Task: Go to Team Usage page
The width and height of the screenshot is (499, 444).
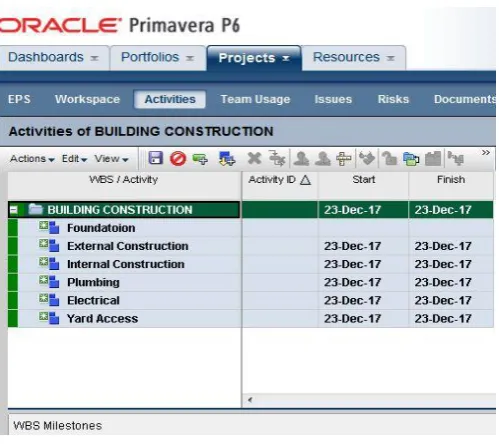Action: [x=255, y=99]
